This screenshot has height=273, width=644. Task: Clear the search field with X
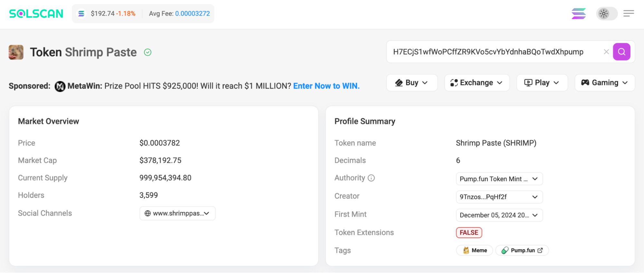click(x=606, y=52)
